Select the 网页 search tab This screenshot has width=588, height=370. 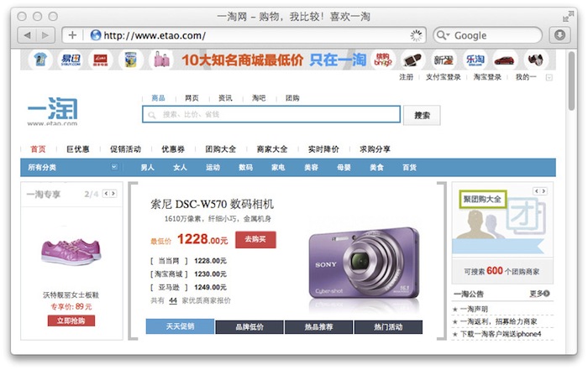(x=192, y=98)
